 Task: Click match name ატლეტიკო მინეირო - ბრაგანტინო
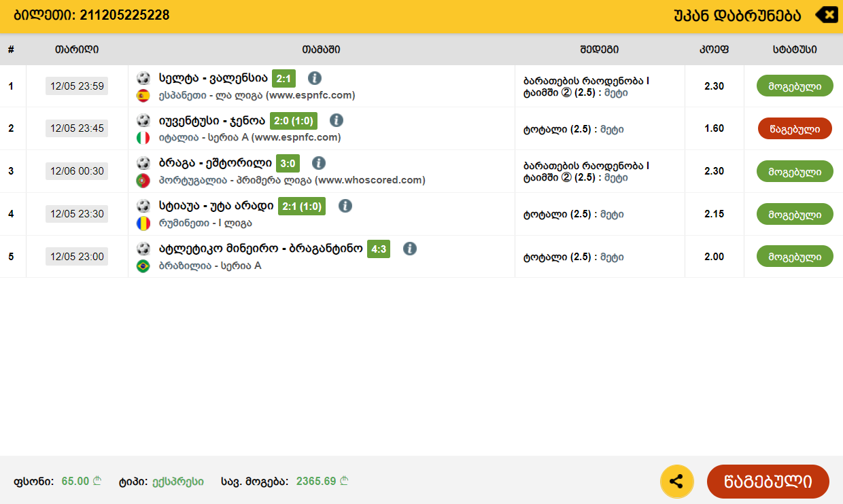261,249
